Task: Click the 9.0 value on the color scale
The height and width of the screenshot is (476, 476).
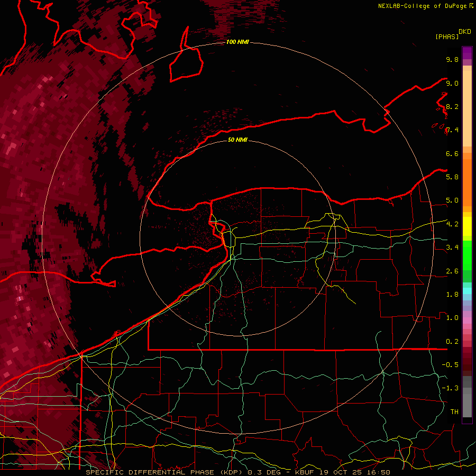Action: tap(452, 84)
